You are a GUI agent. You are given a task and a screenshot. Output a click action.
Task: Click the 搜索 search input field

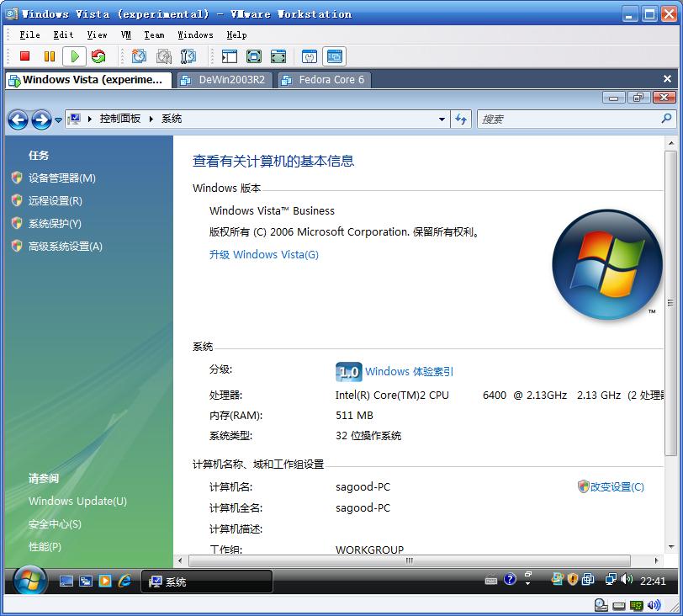[x=569, y=119]
